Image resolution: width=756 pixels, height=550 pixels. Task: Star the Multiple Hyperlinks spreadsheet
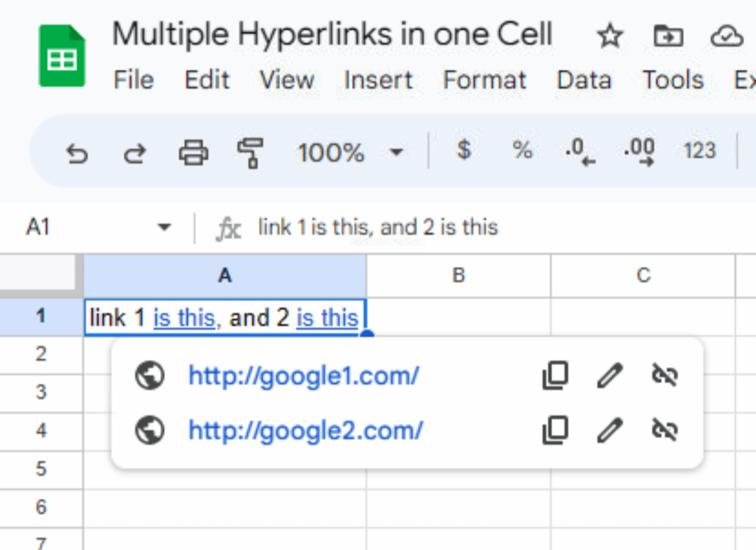pos(610,35)
